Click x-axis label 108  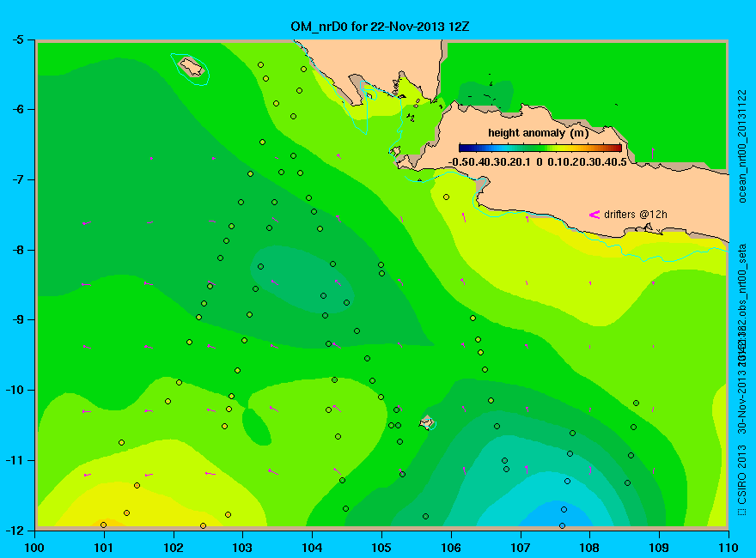(x=589, y=548)
